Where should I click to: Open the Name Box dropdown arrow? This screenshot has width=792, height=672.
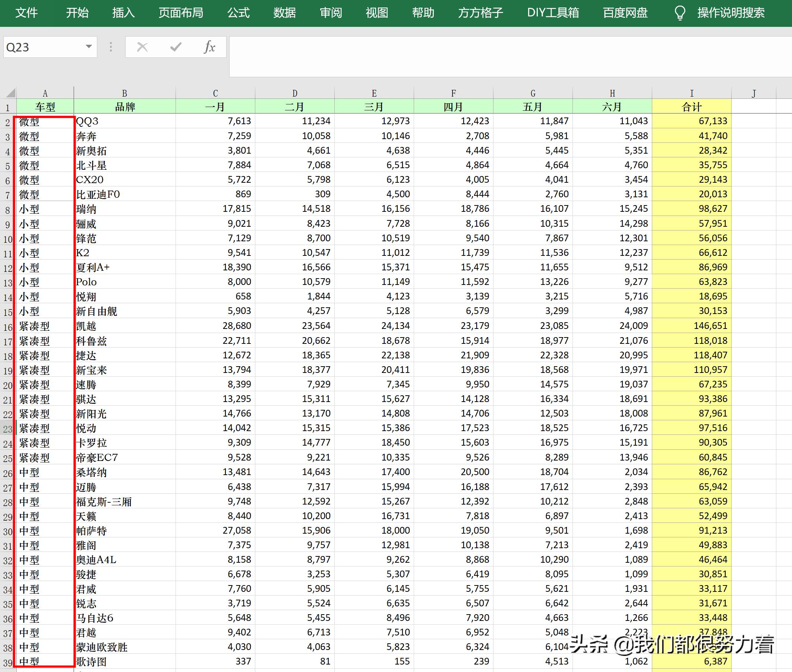(88, 47)
